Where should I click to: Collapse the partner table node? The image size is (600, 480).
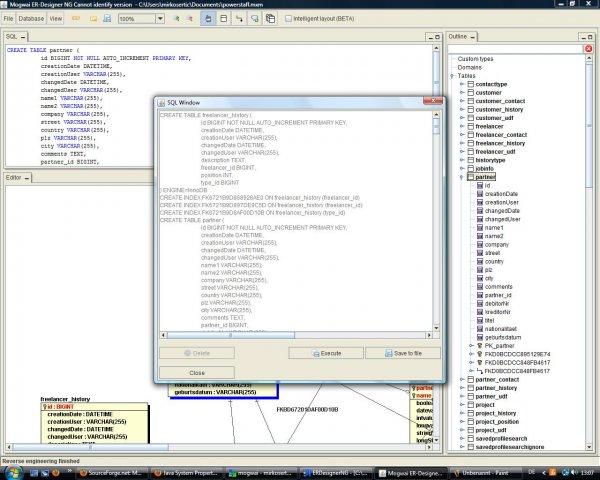pyautogui.click(x=462, y=177)
